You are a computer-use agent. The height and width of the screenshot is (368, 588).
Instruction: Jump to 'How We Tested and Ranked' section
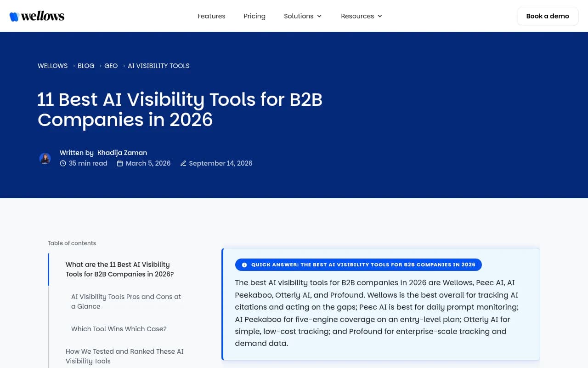(x=124, y=356)
